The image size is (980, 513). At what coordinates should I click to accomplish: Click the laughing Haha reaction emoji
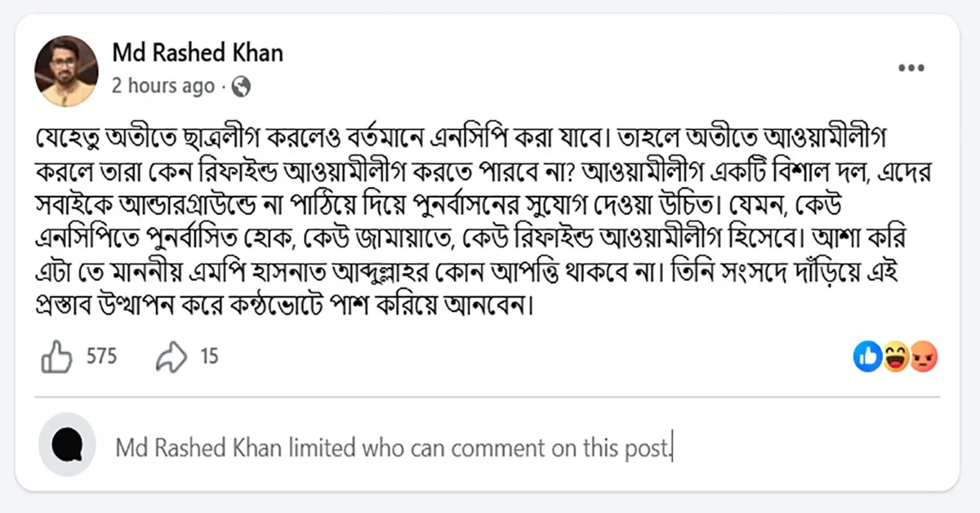895,356
